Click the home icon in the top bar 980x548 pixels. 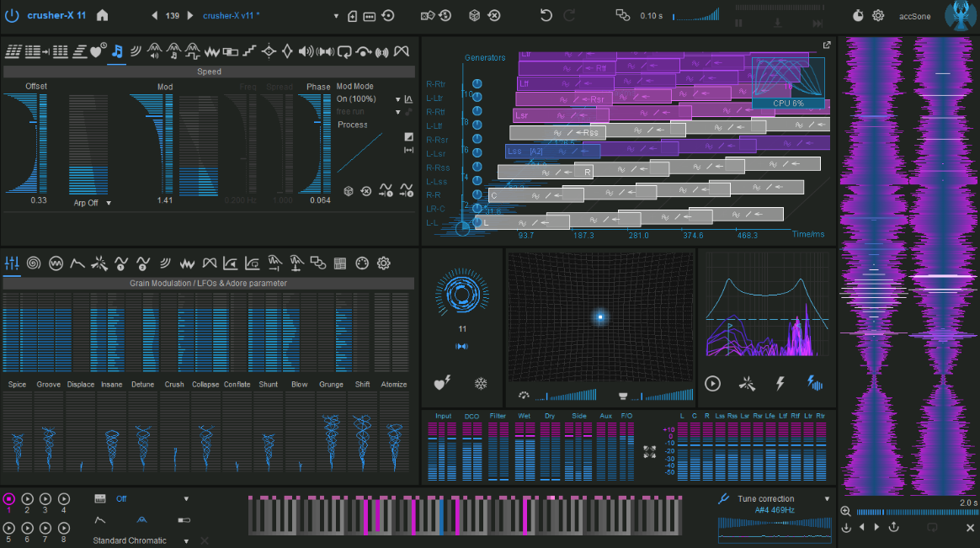[103, 15]
